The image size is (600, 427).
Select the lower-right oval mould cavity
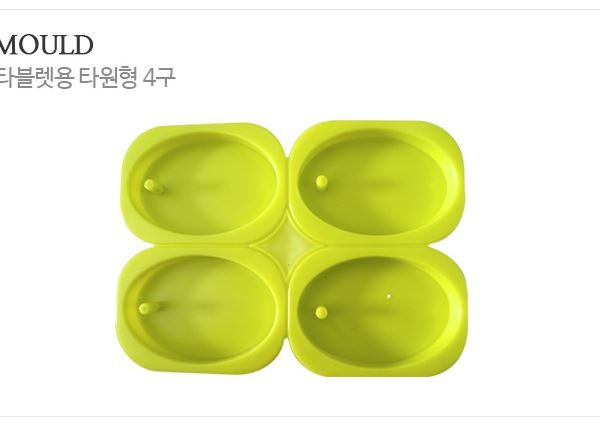(x=377, y=311)
